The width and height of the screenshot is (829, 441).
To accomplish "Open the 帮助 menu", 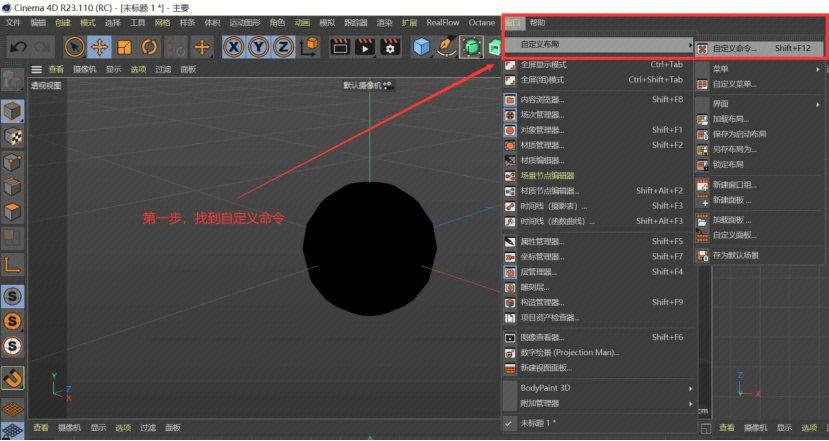I will [x=537, y=23].
